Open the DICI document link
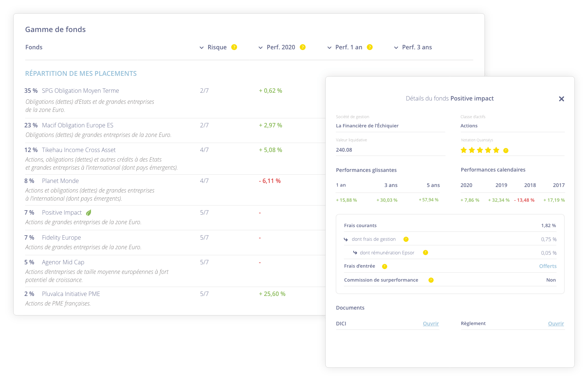 [x=431, y=324]
